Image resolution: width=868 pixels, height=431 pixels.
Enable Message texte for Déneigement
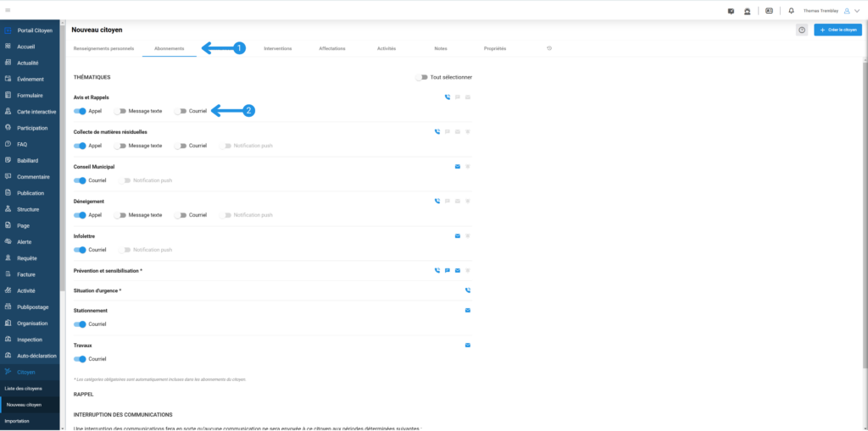pyautogui.click(x=120, y=215)
